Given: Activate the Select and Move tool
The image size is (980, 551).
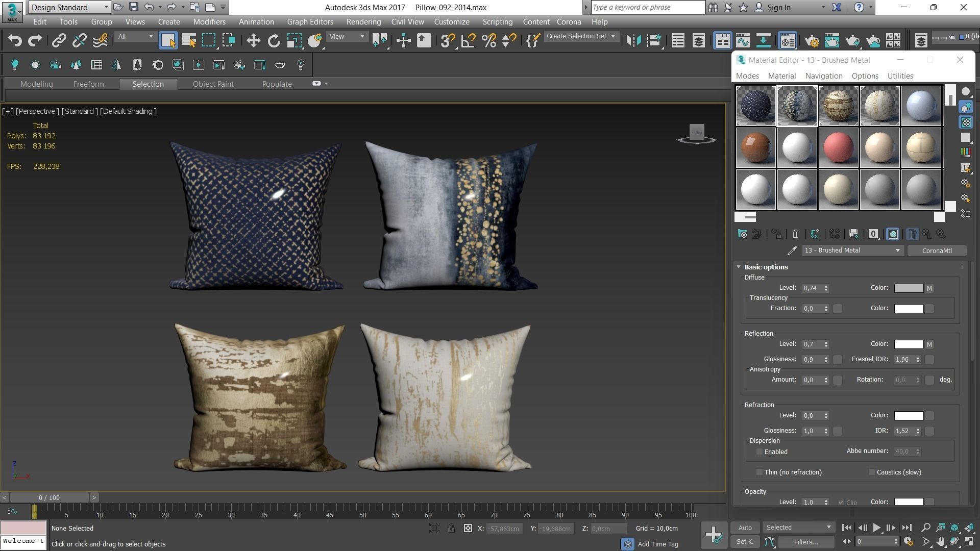Looking at the screenshot, I should 253,41.
